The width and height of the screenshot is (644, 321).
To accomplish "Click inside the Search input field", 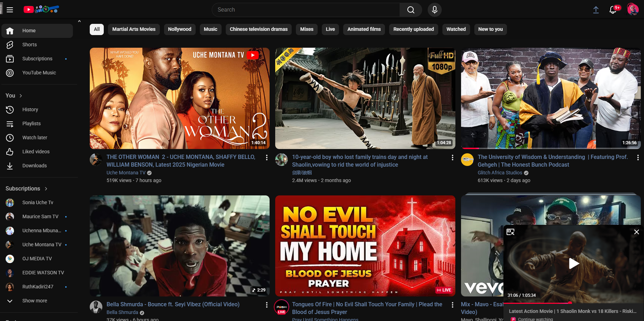I will (x=305, y=10).
